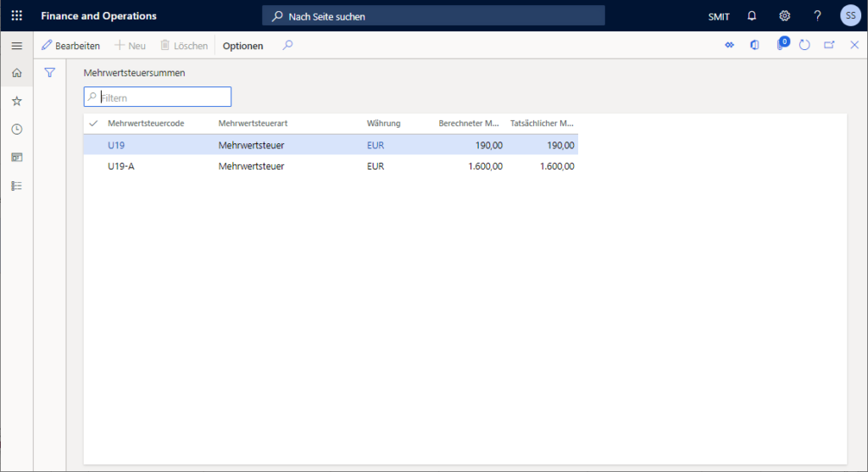
Task: Open the U19 tax code link
Action: [116, 145]
